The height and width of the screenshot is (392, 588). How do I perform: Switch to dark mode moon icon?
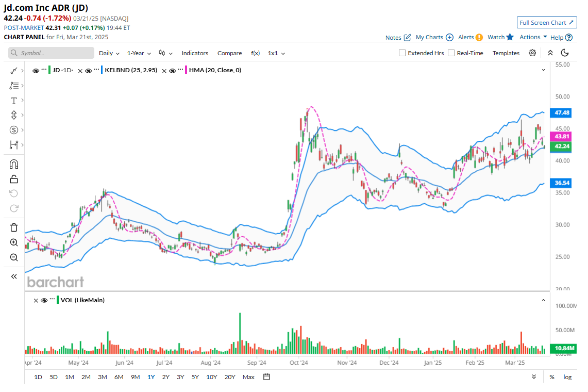coord(565,53)
